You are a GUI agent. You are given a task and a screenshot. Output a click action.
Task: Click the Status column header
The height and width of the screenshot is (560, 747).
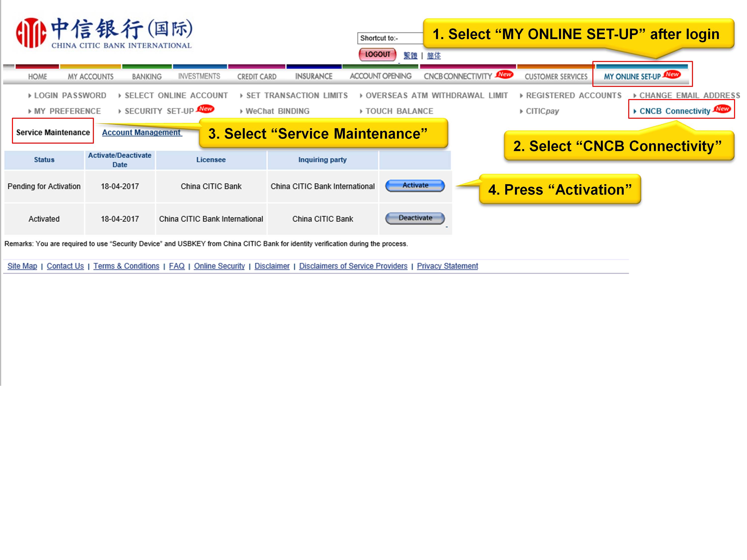[x=44, y=160]
